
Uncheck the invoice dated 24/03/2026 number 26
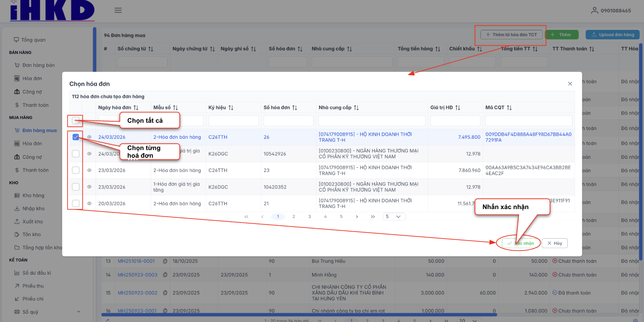click(x=76, y=137)
